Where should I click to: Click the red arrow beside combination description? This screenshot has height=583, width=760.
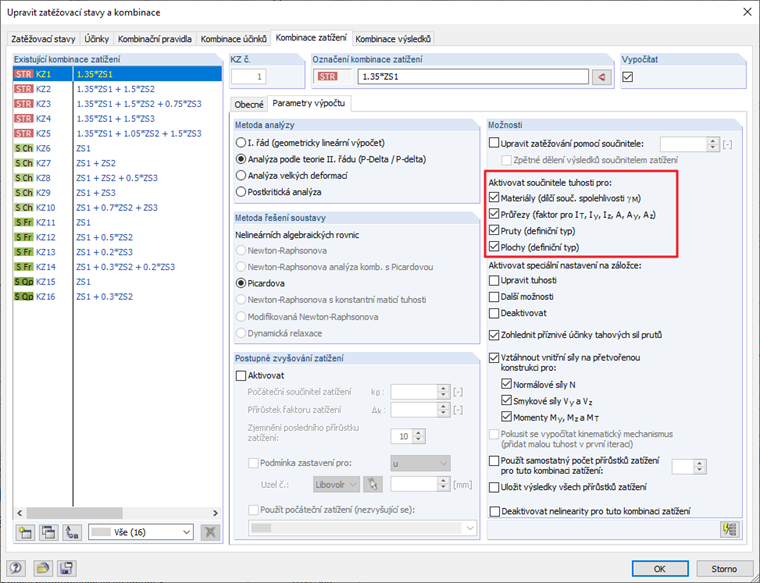[602, 77]
